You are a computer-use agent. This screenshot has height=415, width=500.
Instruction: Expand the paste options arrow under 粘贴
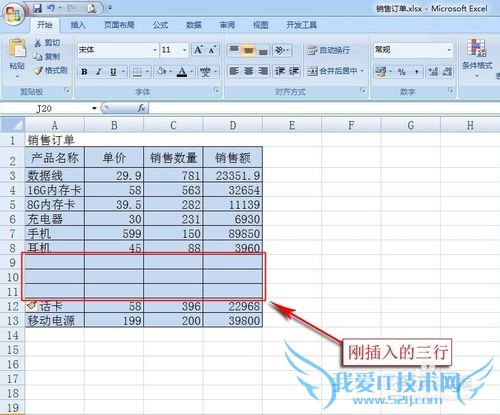(x=17, y=76)
